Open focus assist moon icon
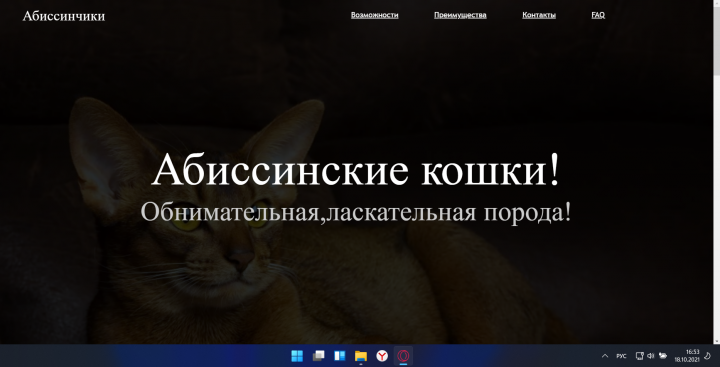The width and height of the screenshot is (720, 367). click(707, 356)
